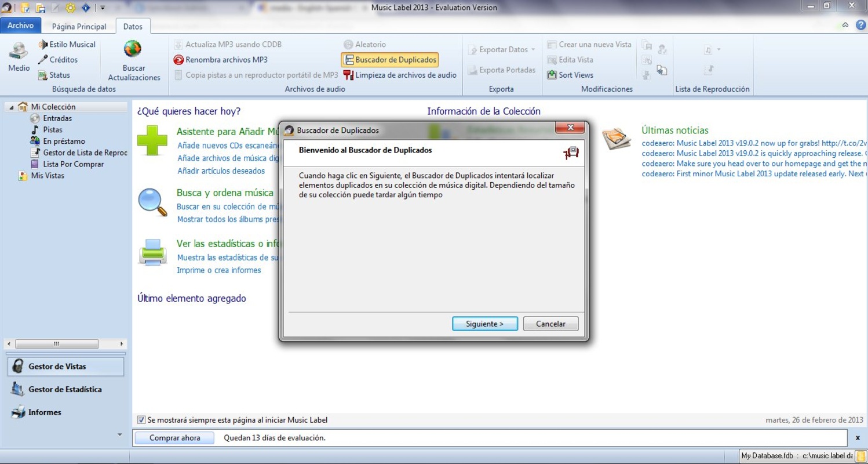Click the save icon in quick access toolbar
This screenshot has height=464, width=868.
point(40,8)
